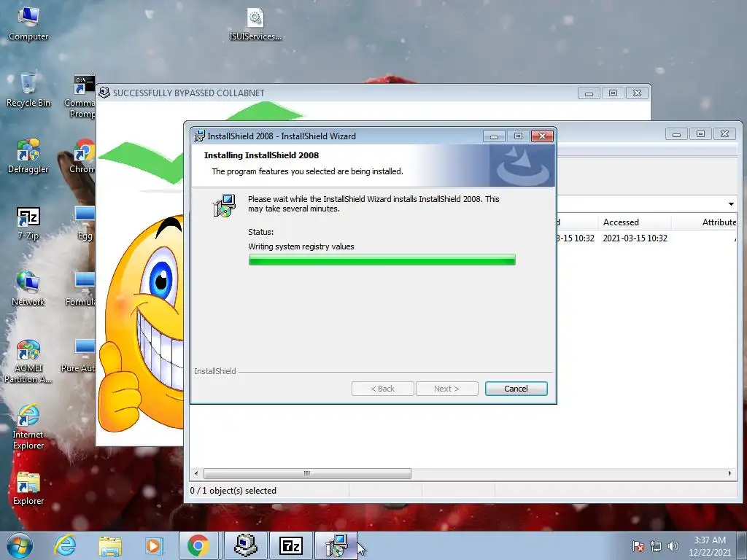Open the Recycle Bin icon

click(28, 90)
